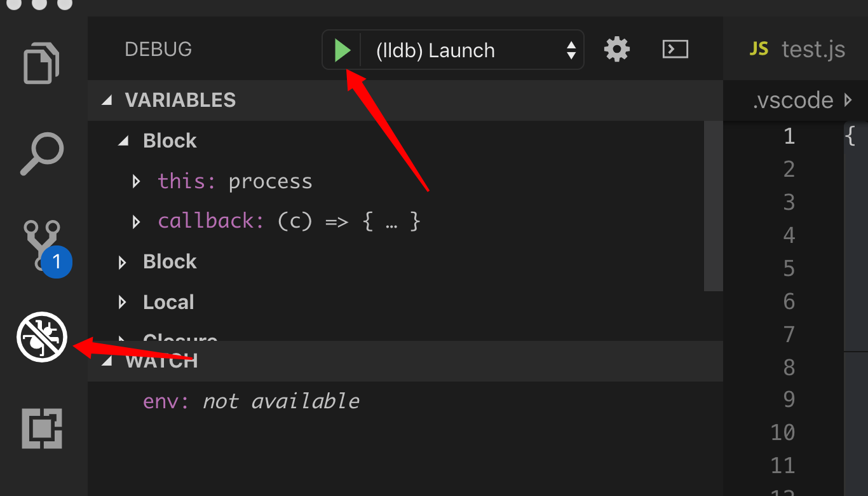Select the env watch expression
The image size is (868, 496).
251,401
